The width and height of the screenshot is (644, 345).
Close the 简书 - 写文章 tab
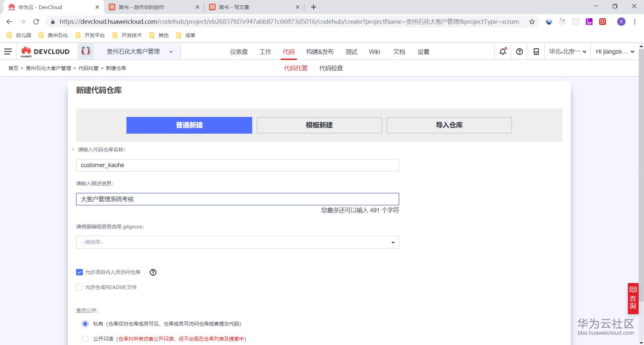[x=298, y=7]
